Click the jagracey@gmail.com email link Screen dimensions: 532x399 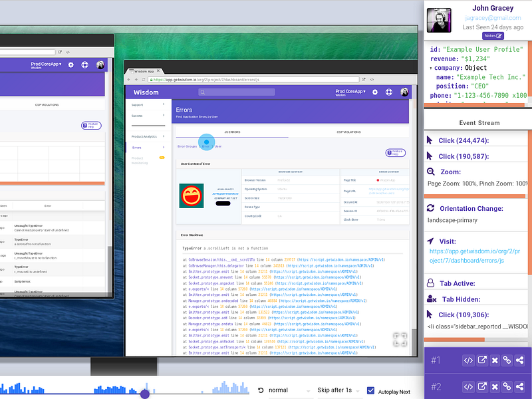click(x=493, y=18)
